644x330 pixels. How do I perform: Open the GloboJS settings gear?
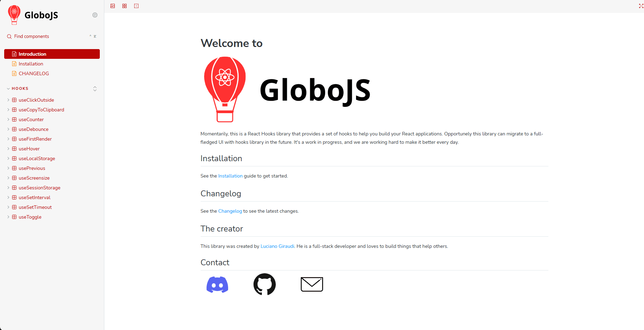pos(95,15)
